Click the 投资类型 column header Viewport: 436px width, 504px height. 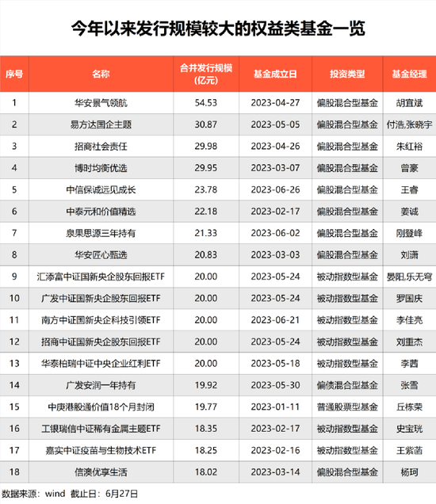tap(347, 74)
